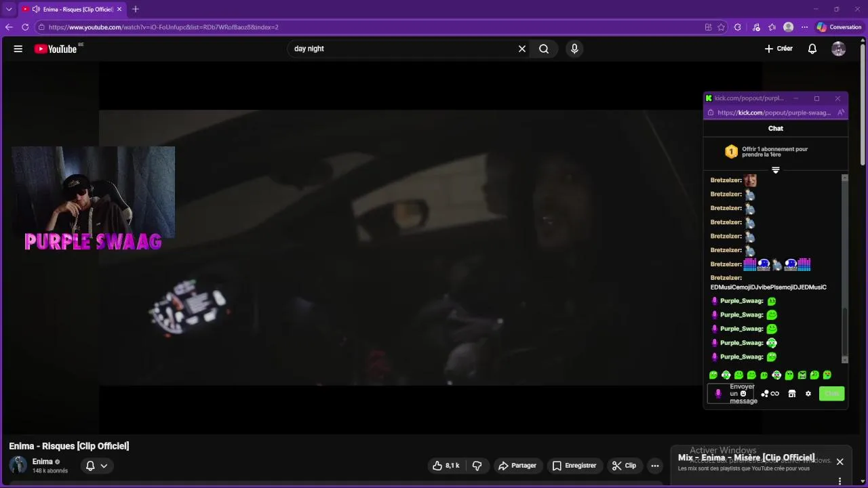Click the 'Chat' header in Kick popout
The width and height of the screenshot is (868, 488).
click(776, 128)
